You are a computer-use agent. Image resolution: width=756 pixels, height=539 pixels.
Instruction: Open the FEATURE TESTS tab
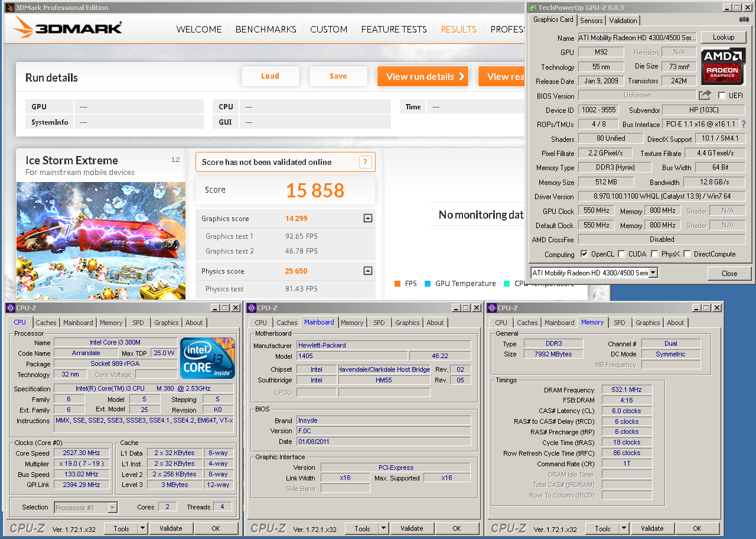pyautogui.click(x=394, y=29)
